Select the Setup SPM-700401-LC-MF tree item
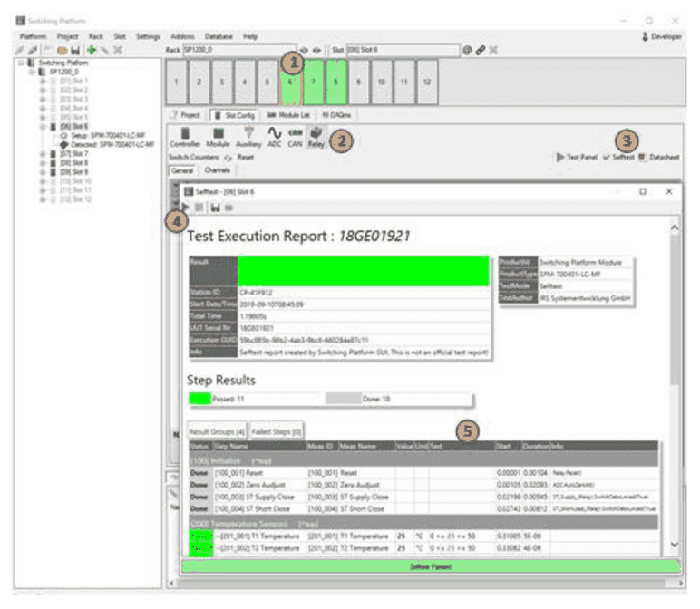The height and width of the screenshot is (609, 700). point(103,136)
